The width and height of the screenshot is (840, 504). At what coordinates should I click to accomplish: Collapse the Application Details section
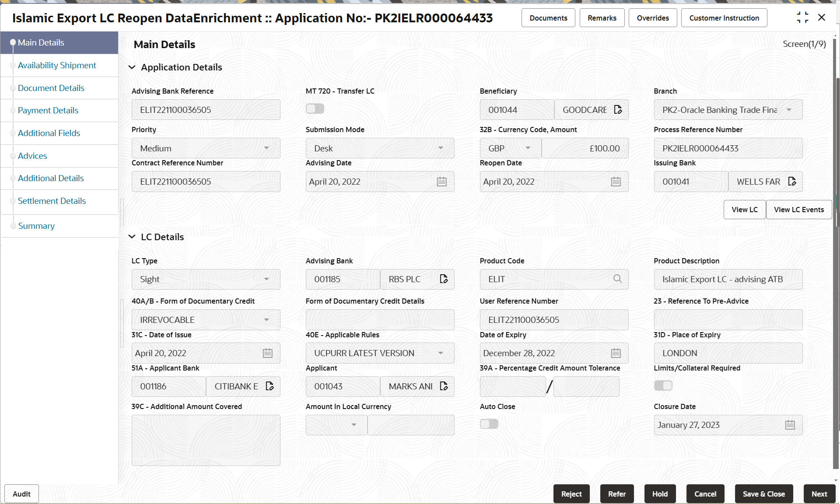tap(132, 67)
